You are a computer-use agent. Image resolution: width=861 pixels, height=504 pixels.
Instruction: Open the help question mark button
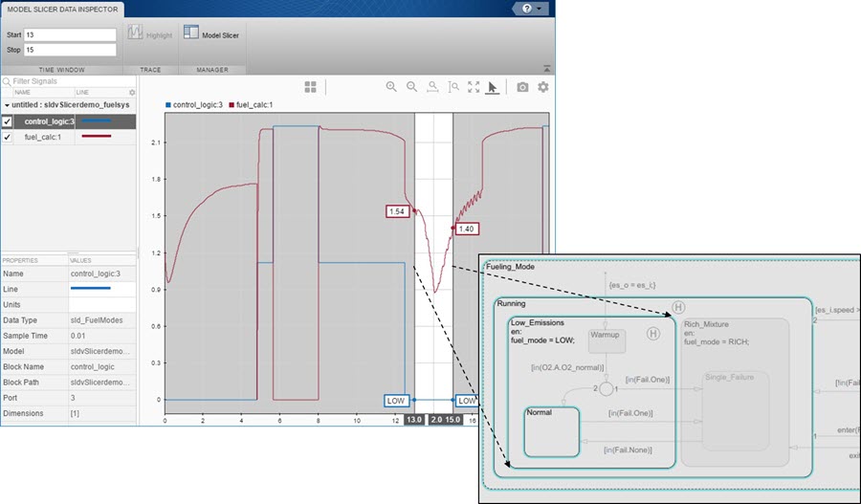(x=526, y=9)
